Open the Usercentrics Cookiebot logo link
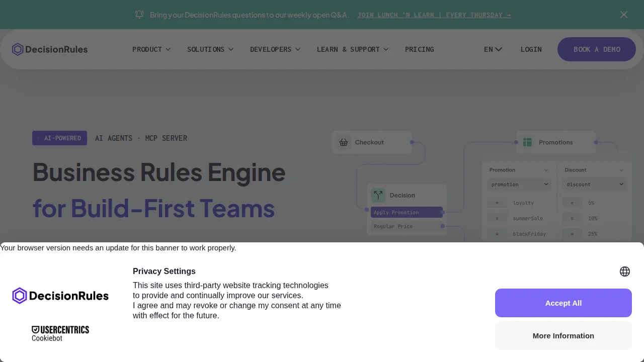 (x=60, y=334)
